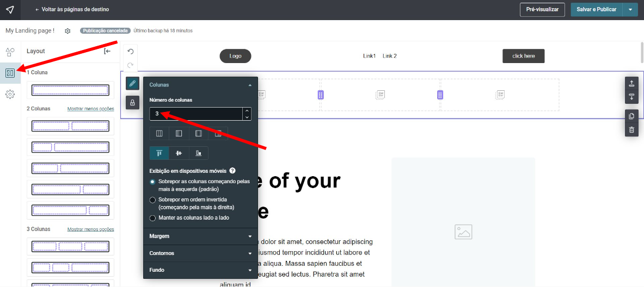Open dropdown arrow beside Salvar e Publicar
Image resolution: width=644 pixels, height=287 pixels.
pyautogui.click(x=630, y=9)
